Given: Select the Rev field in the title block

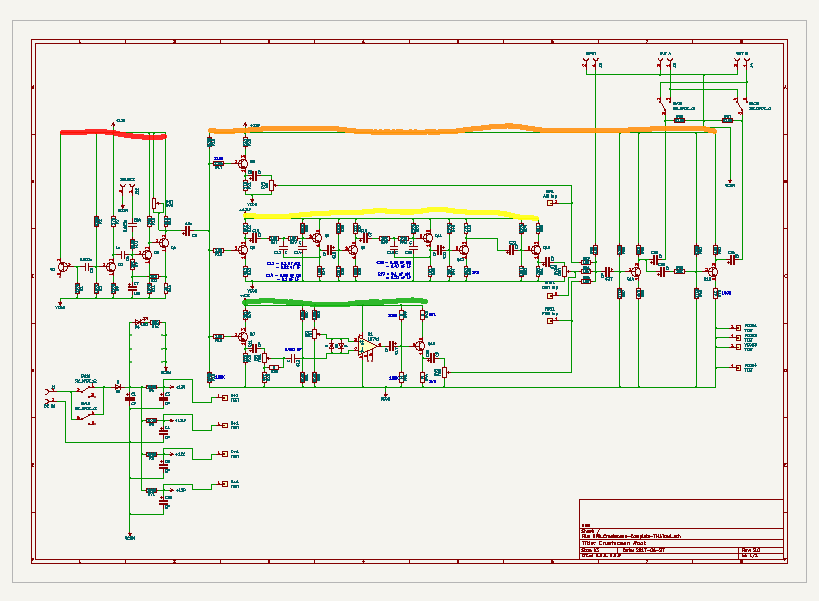Looking at the screenshot, I should (x=751, y=549).
